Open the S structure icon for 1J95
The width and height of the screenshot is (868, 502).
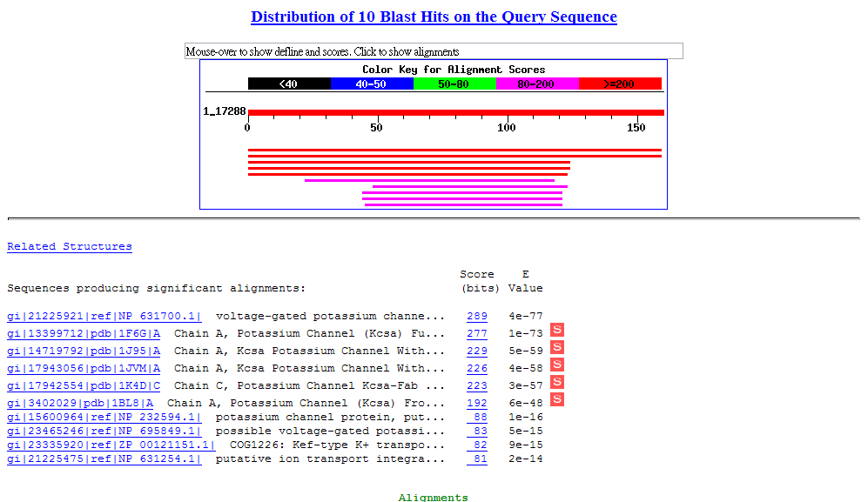(557, 347)
